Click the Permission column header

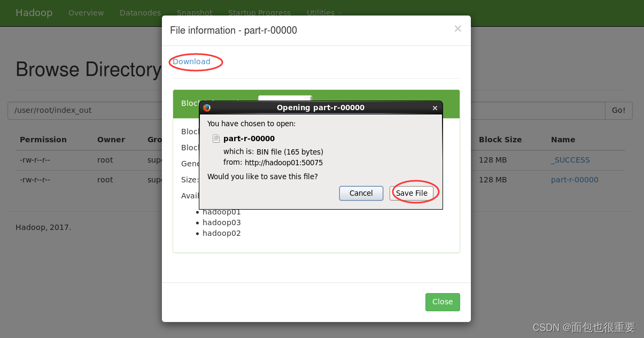(x=43, y=140)
